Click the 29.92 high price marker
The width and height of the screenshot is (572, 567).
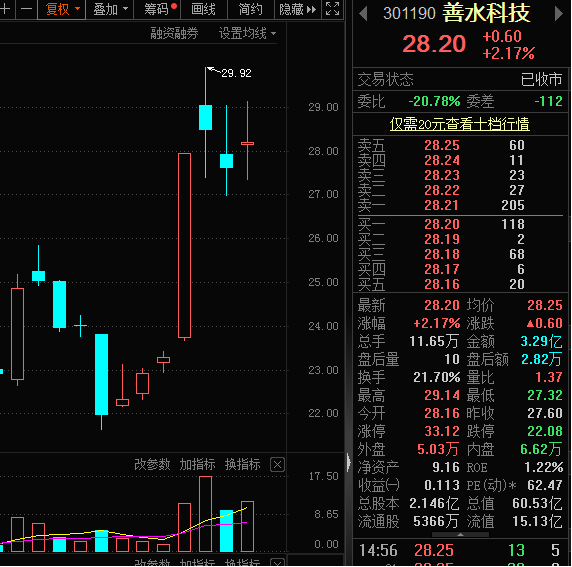tap(236, 73)
